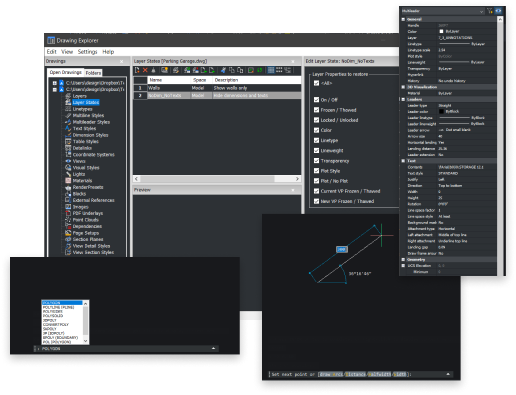516x395 pixels.
Task: Select the Walls layer state row
Action: [217, 88]
